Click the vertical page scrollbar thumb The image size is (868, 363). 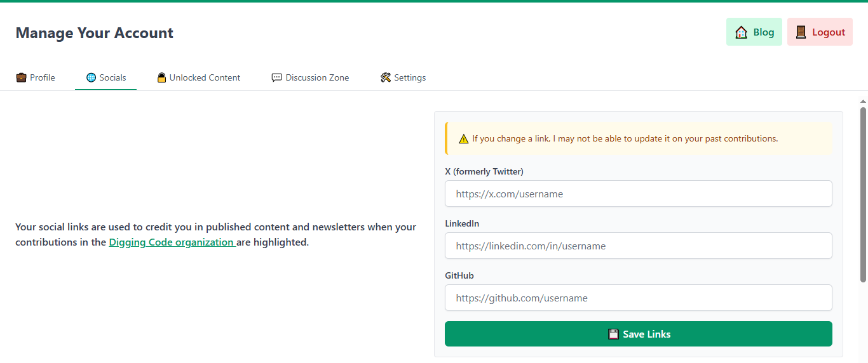point(863,194)
